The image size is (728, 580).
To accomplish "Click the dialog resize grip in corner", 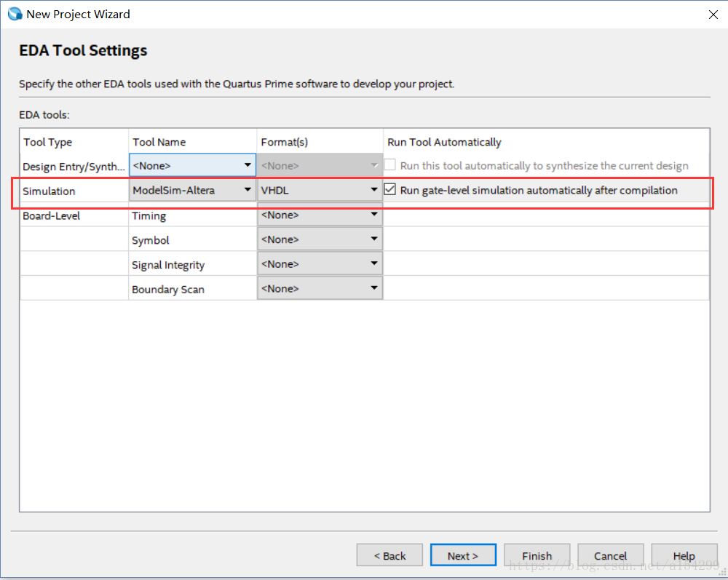I will click(x=722, y=573).
